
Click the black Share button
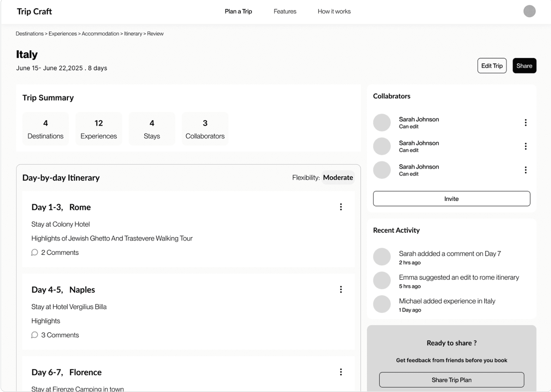(524, 66)
